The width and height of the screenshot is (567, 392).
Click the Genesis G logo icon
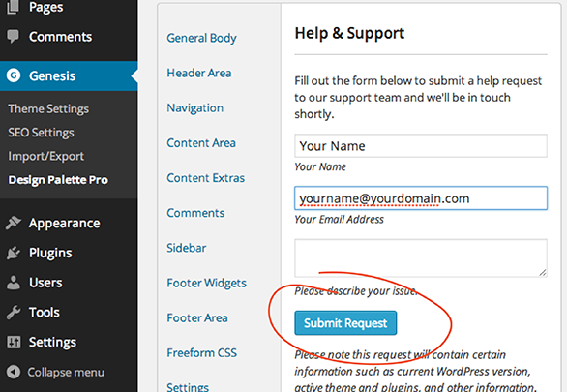click(x=14, y=75)
